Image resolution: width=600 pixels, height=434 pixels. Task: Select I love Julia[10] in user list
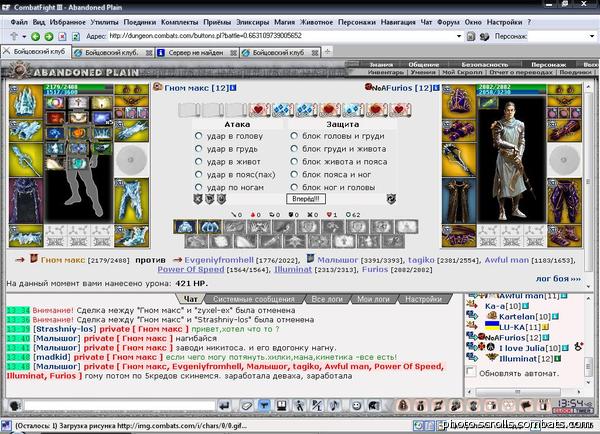530,348
